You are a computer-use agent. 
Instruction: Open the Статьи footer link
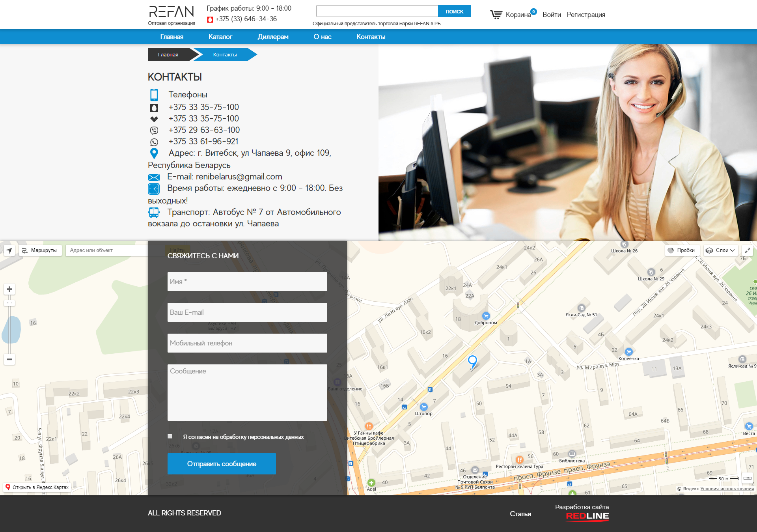[x=520, y=514]
